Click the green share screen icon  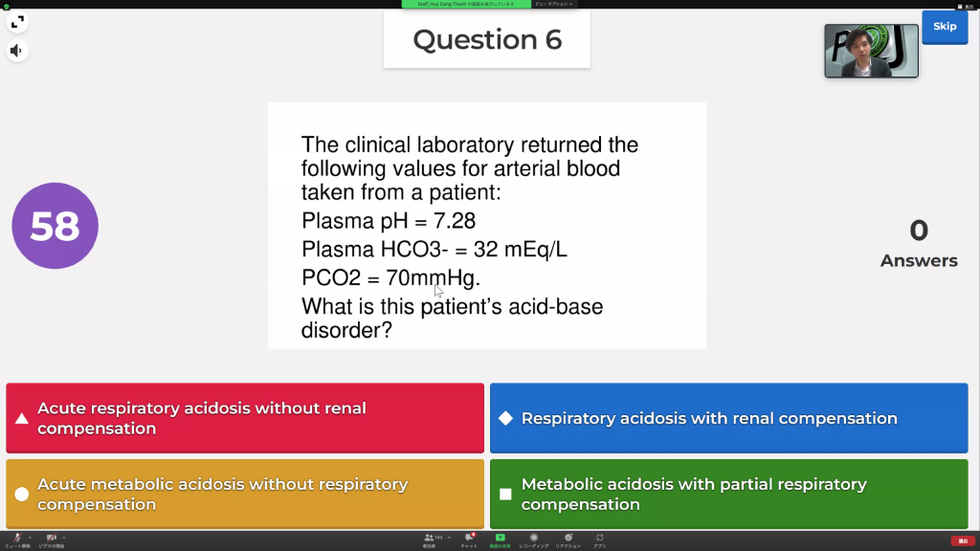point(500,539)
